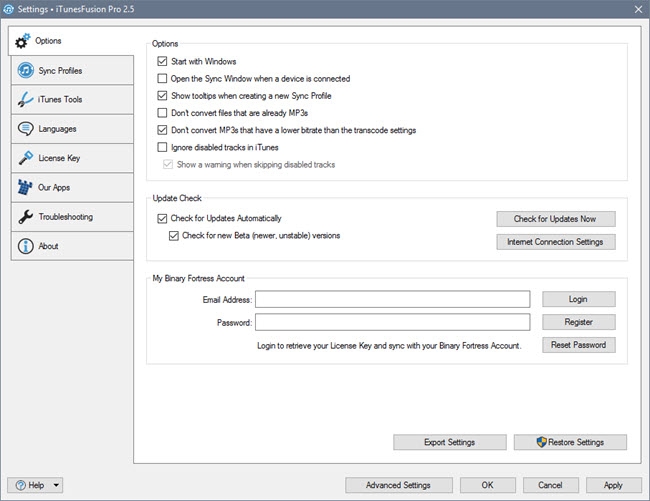This screenshot has height=501, width=650.
Task: Uncheck Check for new Beta versions
Action: click(174, 236)
